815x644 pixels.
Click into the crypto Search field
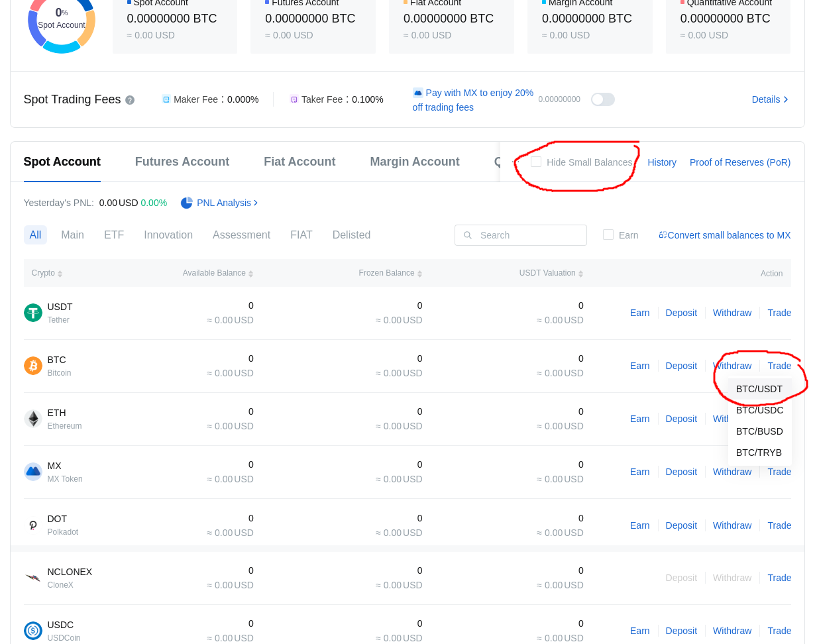[x=521, y=235]
